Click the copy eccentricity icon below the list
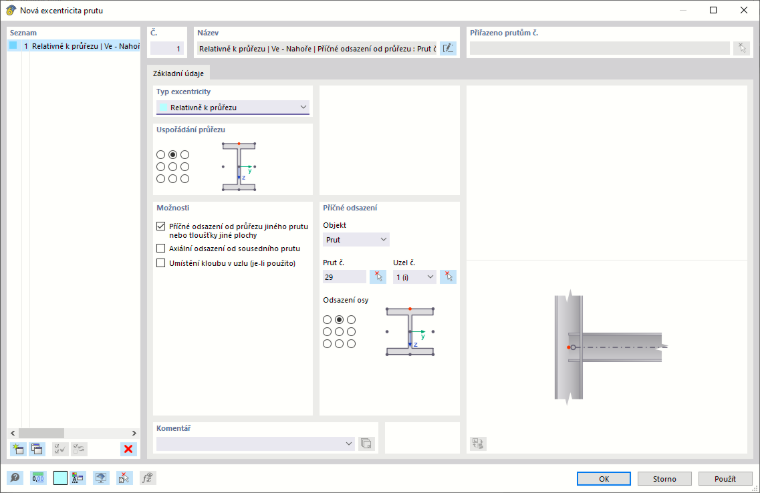Image resolution: width=760 pixels, height=493 pixels. coord(37,449)
